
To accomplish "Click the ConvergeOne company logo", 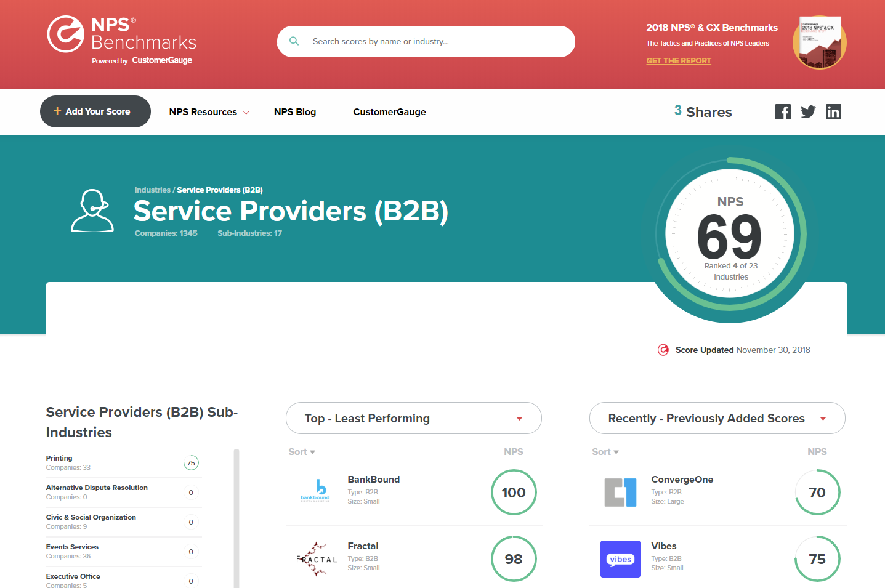I will tap(620, 493).
